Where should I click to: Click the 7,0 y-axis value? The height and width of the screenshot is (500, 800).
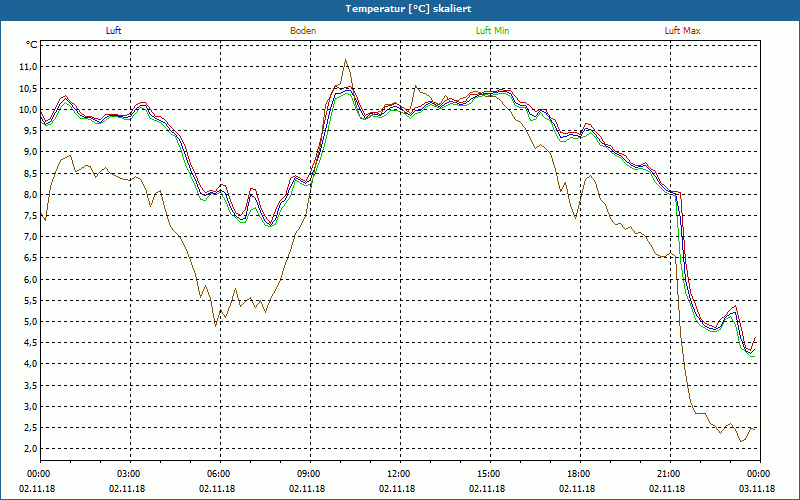(x=30, y=237)
